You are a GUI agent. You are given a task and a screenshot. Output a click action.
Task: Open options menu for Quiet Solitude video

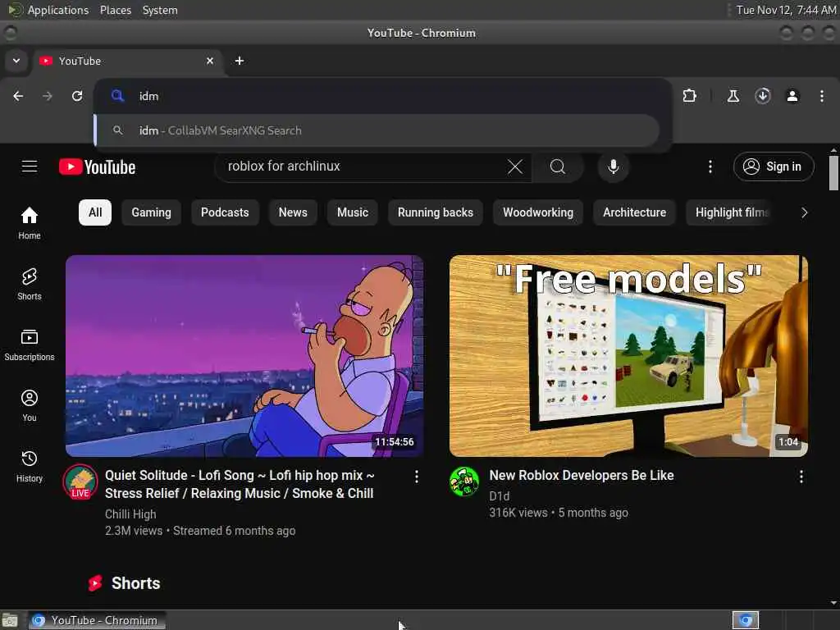tap(416, 477)
